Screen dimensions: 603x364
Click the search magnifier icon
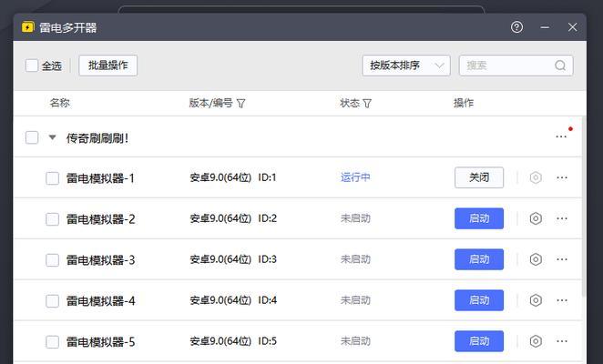tap(560, 66)
